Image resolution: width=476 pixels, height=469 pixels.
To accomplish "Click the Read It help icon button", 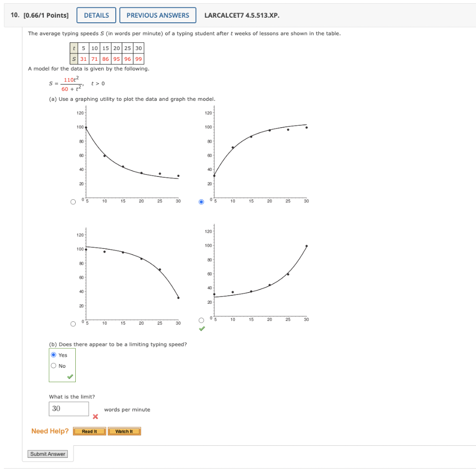I will pos(89,431).
